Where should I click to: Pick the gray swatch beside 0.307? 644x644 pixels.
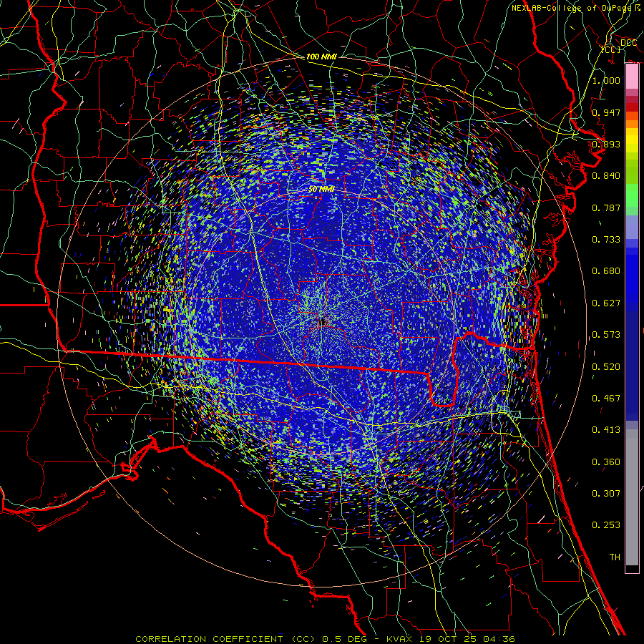pos(632,497)
